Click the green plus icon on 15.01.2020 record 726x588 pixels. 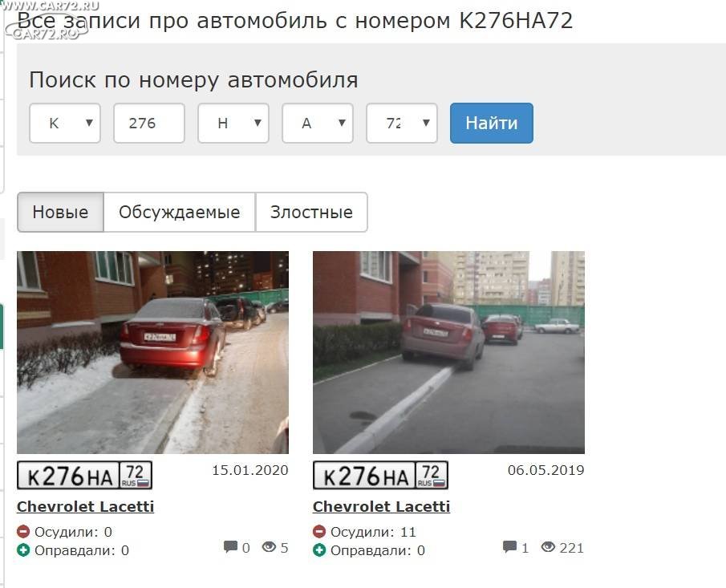point(23,550)
